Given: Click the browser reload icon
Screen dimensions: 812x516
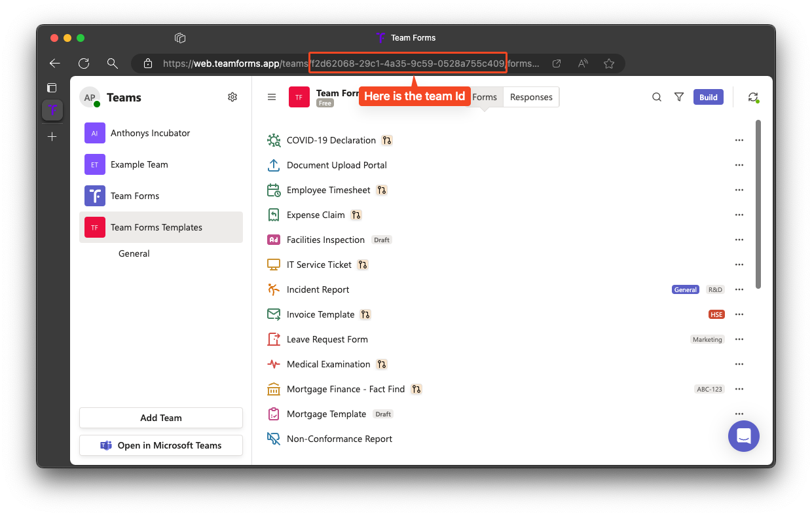Looking at the screenshot, I should coord(84,64).
